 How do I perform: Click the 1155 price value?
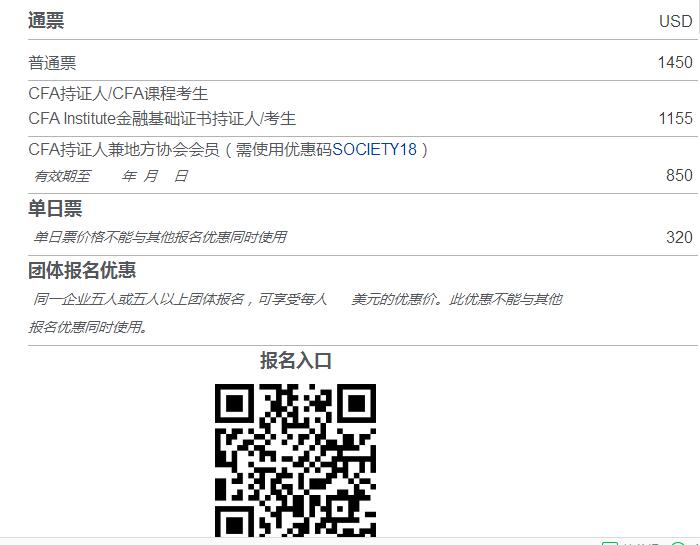click(x=676, y=118)
